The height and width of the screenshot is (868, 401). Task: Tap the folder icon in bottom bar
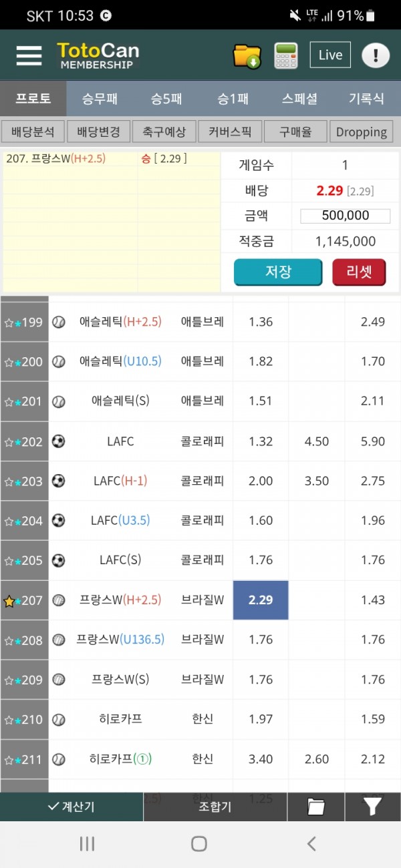pos(315,807)
